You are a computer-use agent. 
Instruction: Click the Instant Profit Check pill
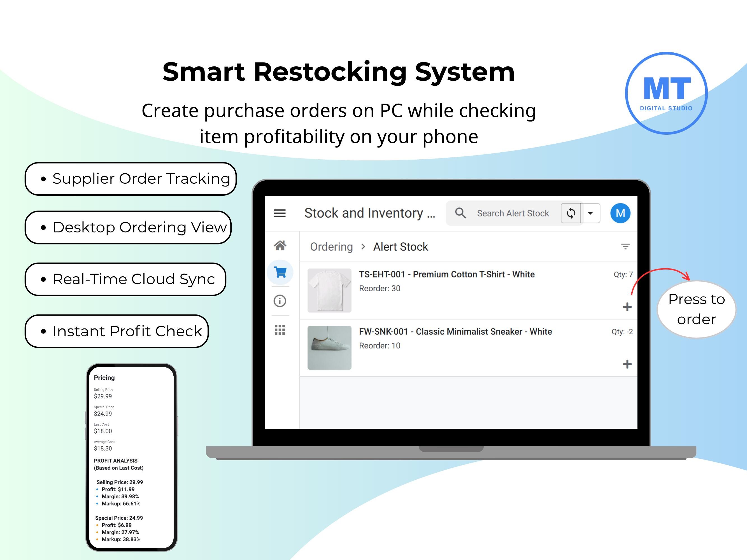coord(117,332)
